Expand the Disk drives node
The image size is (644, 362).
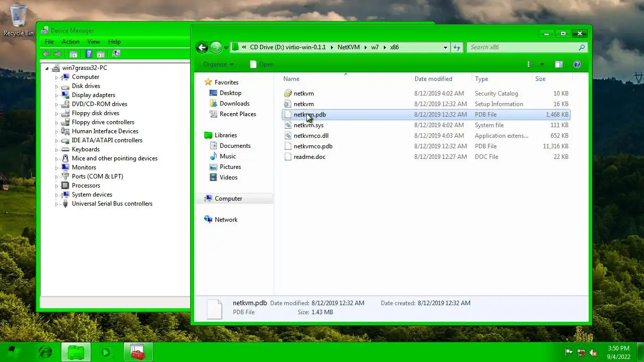pyautogui.click(x=57, y=86)
